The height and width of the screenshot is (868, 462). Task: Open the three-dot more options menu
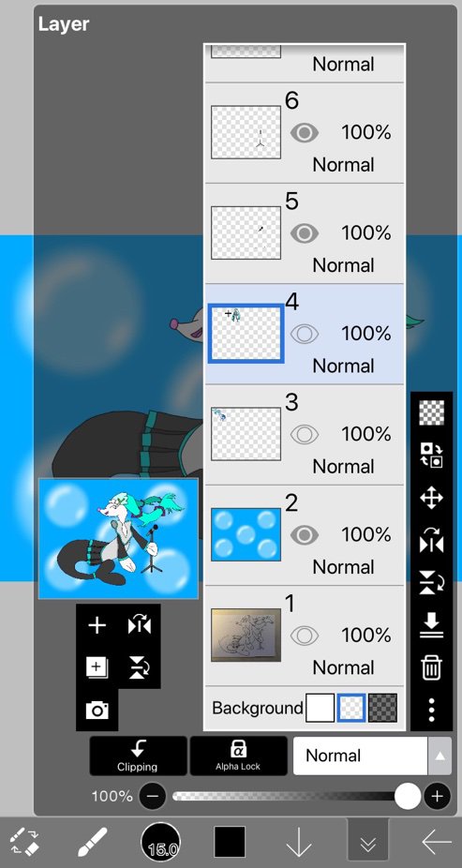click(431, 710)
